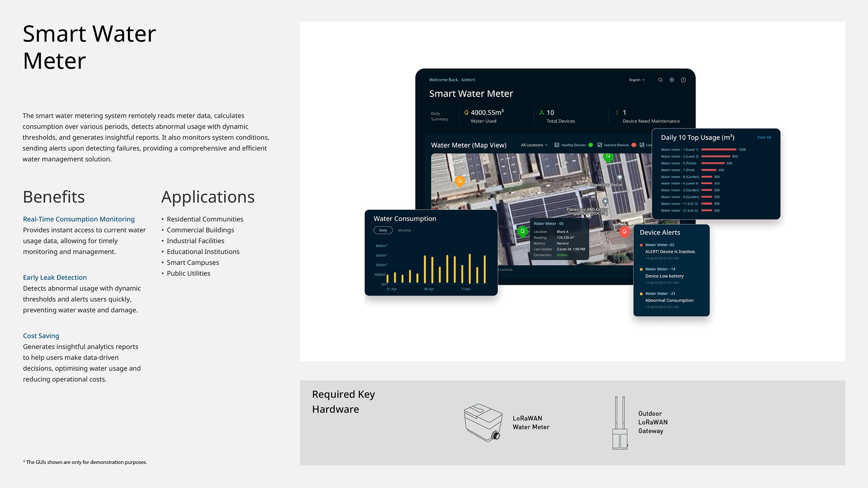Switch Water Consumption to Monthly tab
The height and width of the screenshot is (488, 868).
click(404, 230)
